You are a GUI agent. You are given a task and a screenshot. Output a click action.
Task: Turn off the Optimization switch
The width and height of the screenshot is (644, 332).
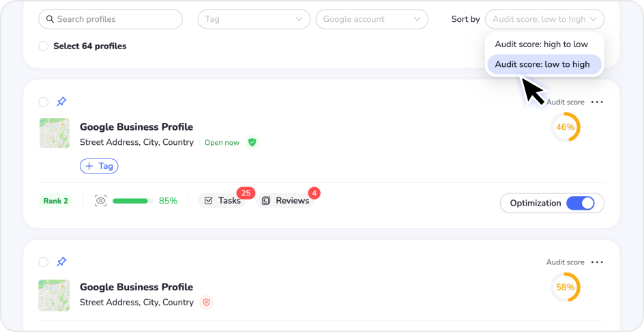tap(581, 204)
